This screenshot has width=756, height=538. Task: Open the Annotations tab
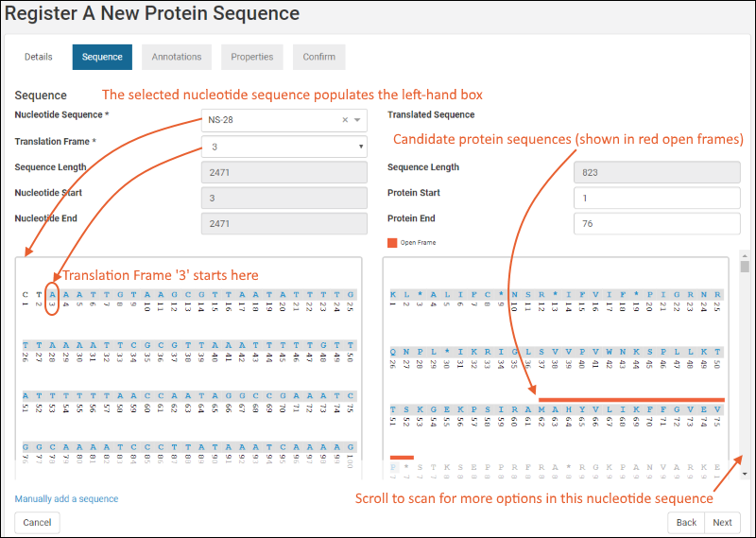[177, 57]
